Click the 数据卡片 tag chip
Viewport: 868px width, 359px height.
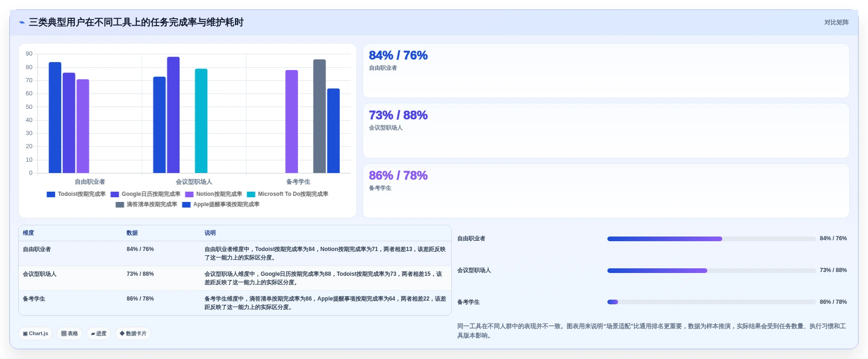click(133, 334)
